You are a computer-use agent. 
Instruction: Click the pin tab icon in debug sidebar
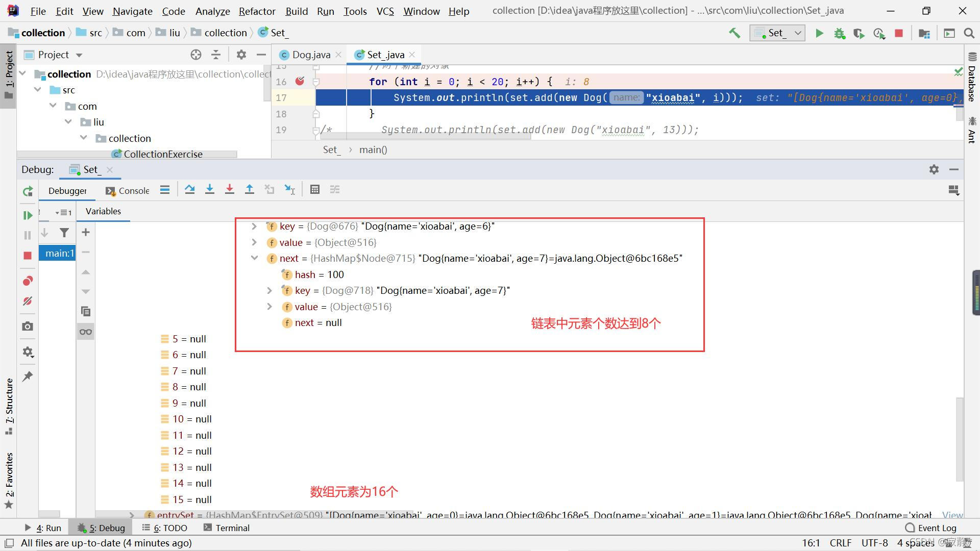point(28,377)
